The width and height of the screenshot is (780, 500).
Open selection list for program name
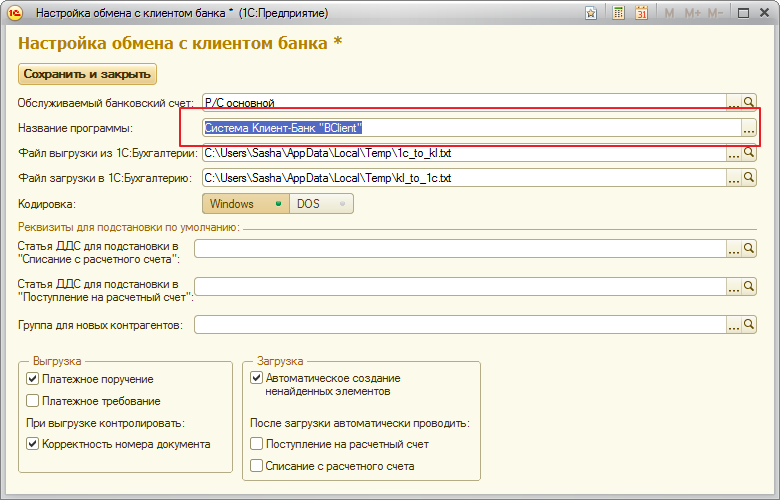(x=748, y=128)
